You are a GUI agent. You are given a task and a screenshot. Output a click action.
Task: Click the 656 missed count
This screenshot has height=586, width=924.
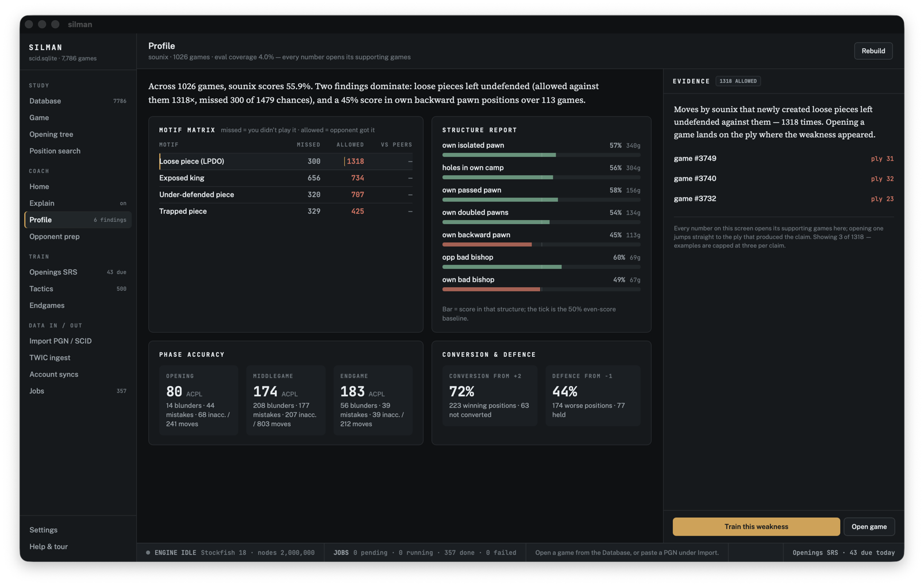[x=314, y=178]
